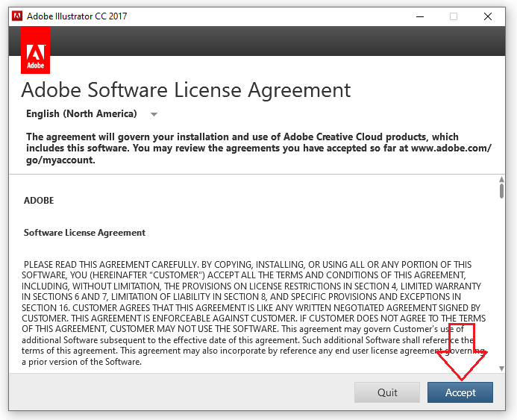
Task: Select the English (North America) language label
Action: pos(81,114)
